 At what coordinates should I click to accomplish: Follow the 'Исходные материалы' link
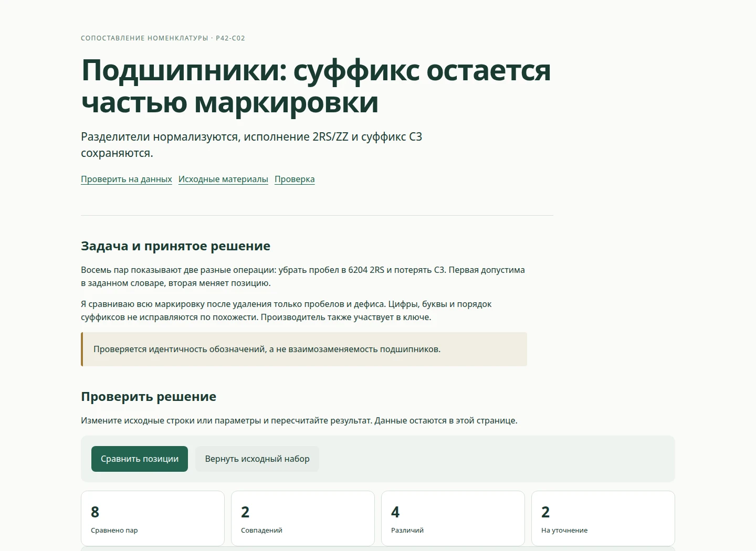pos(223,179)
